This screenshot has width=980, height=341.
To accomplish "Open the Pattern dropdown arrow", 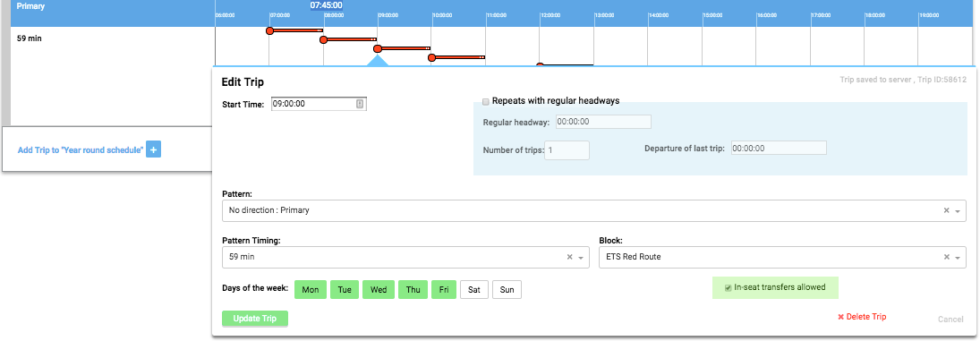I will 958,211.
